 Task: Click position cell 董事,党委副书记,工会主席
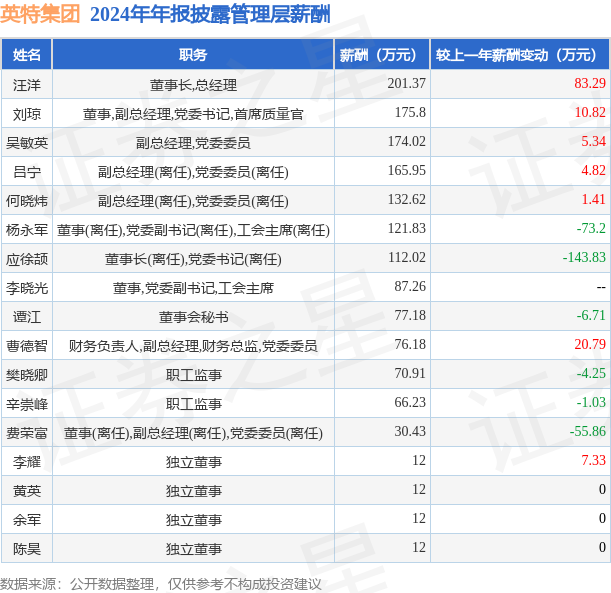tap(193, 288)
